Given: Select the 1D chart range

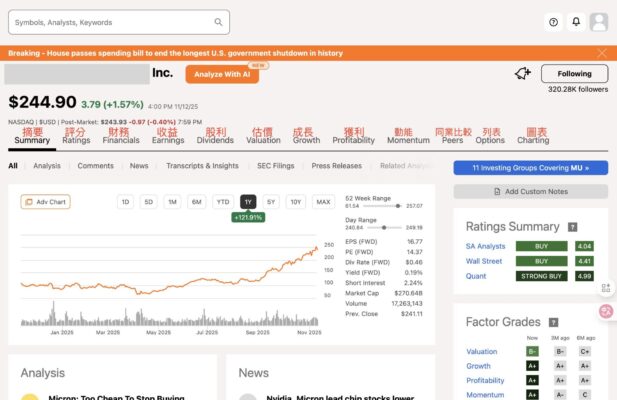Looking at the screenshot, I should (125, 202).
